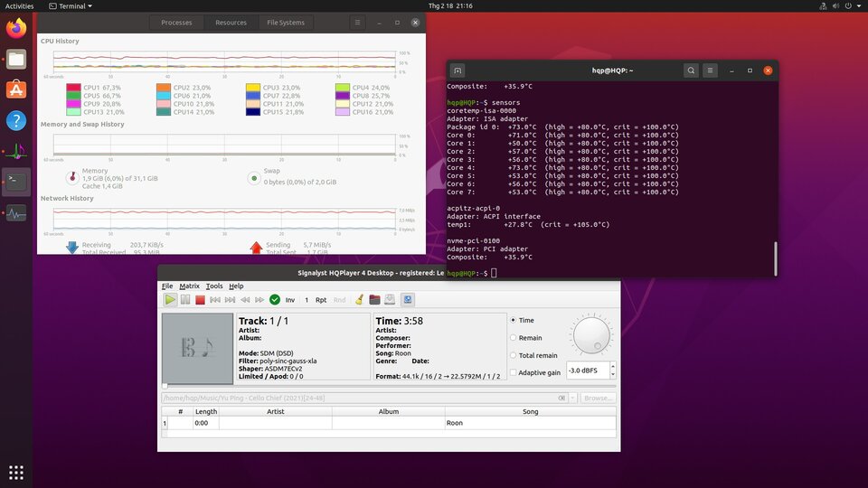The image size is (868, 488).
Task: Open the Terminal app menu in top bar
Action: [71, 6]
